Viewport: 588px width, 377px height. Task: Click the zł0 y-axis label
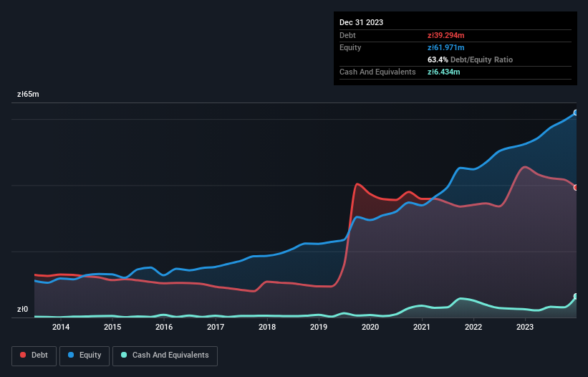point(22,309)
